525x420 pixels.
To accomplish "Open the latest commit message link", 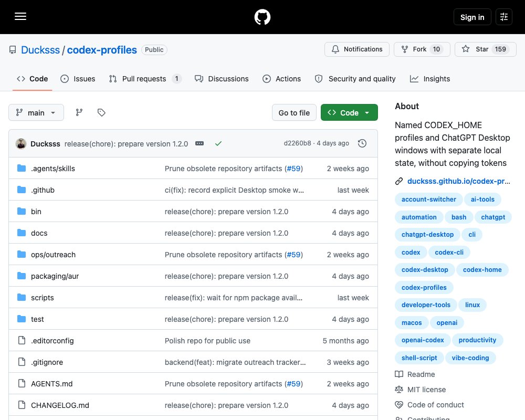I will click(126, 144).
